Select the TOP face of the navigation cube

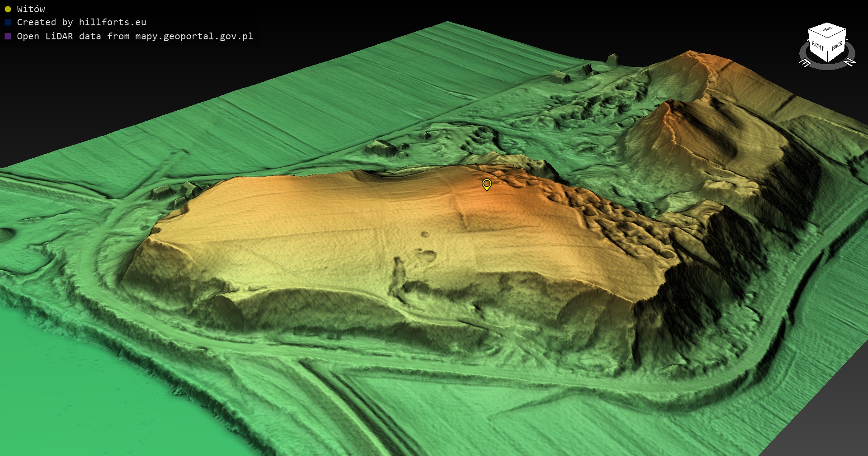(827, 30)
